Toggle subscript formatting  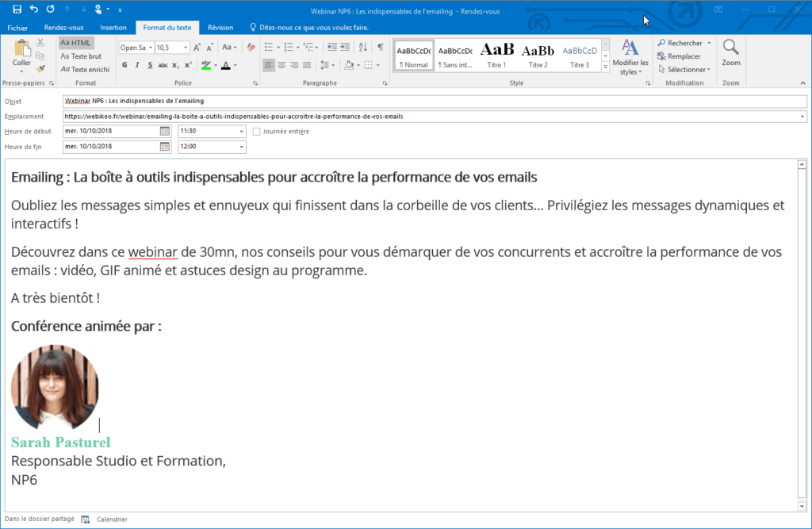click(175, 65)
